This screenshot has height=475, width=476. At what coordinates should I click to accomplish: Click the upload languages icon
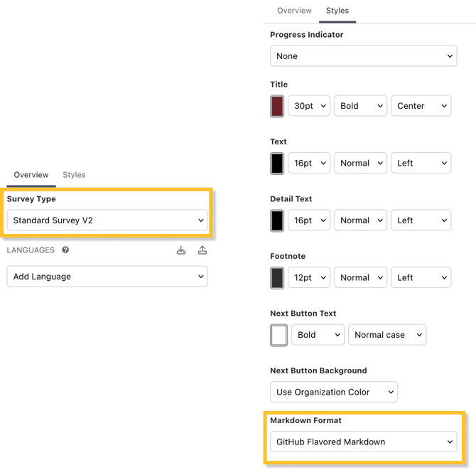point(202,250)
